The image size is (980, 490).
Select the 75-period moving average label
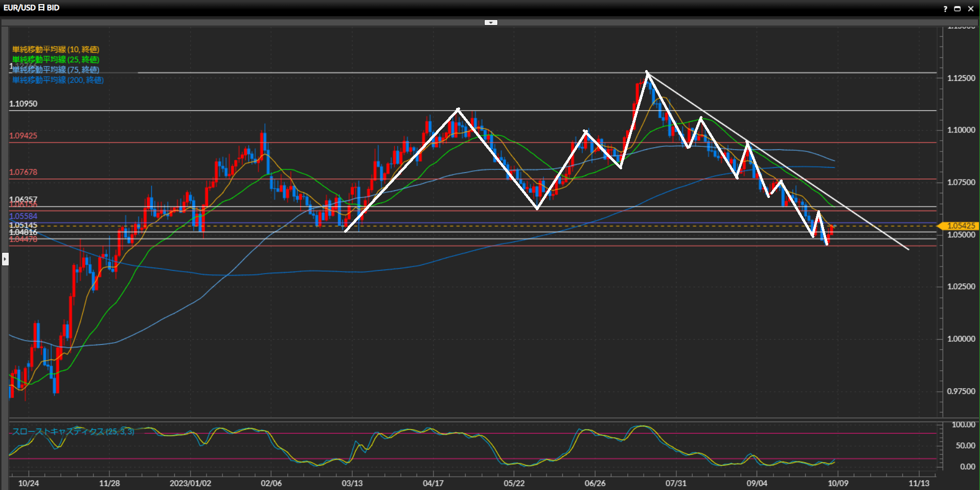(56, 70)
